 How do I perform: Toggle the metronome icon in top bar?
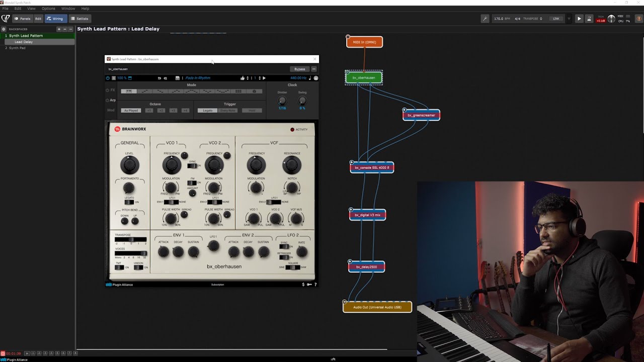click(x=590, y=19)
